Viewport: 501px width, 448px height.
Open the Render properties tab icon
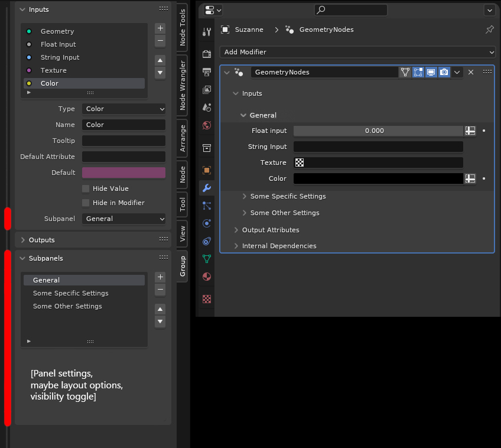(x=207, y=54)
